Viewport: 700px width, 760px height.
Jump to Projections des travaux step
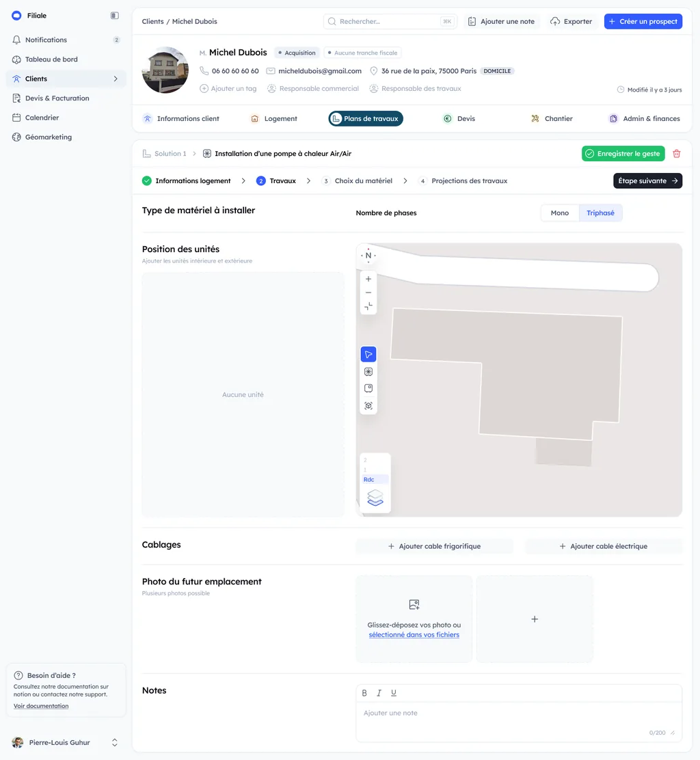(463, 181)
